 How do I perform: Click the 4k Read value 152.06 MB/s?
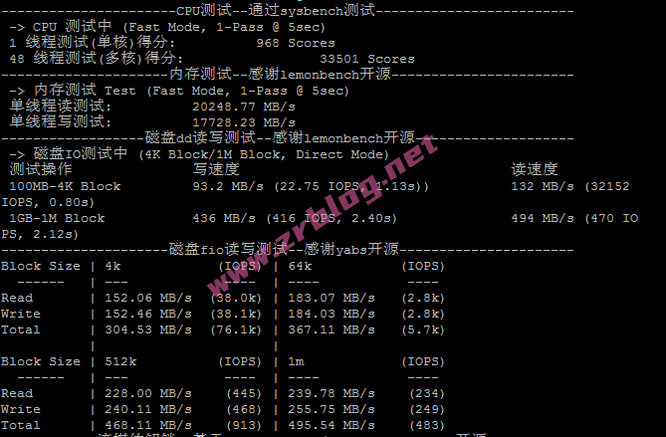[148, 298]
